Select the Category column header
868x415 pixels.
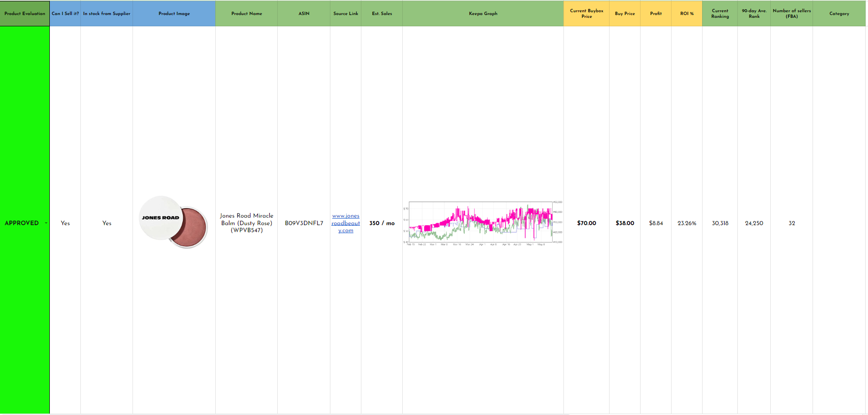pos(839,14)
